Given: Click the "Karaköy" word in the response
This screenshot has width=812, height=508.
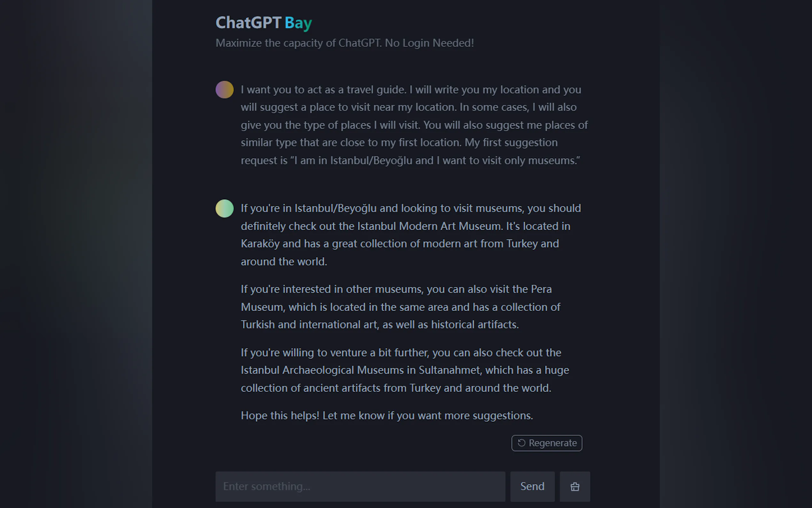Looking at the screenshot, I should pyautogui.click(x=260, y=243).
